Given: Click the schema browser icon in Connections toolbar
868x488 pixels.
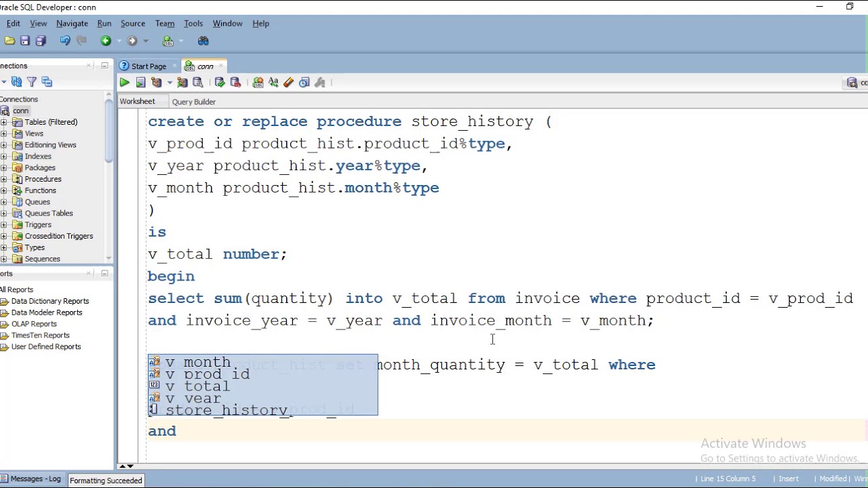Looking at the screenshot, I should (x=47, y=82).
